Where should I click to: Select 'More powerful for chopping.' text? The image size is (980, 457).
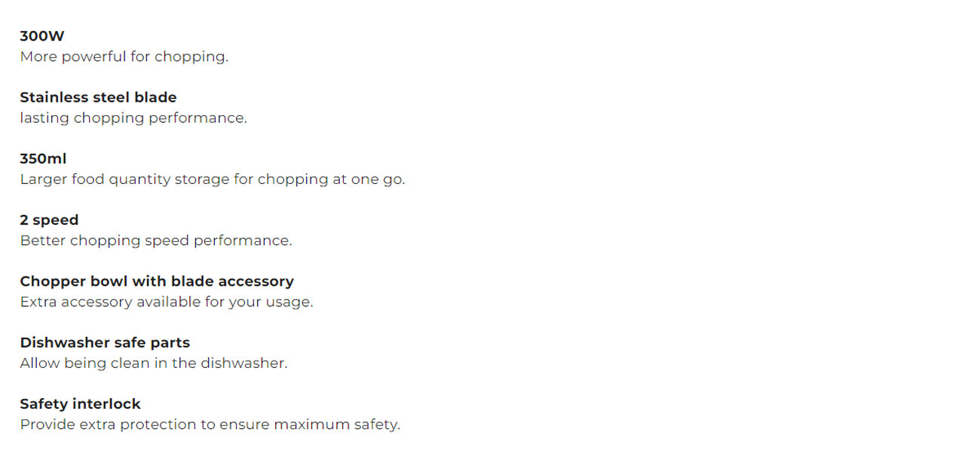click(124, 57)
